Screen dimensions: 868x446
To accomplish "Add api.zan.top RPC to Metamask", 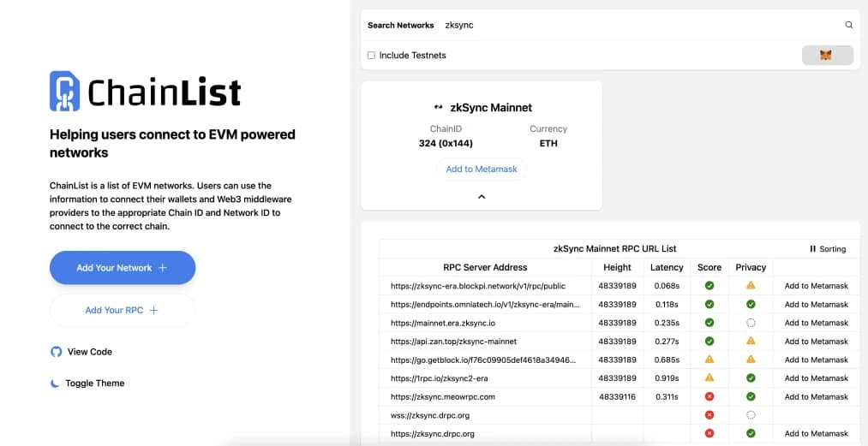I will click(816, 342).
